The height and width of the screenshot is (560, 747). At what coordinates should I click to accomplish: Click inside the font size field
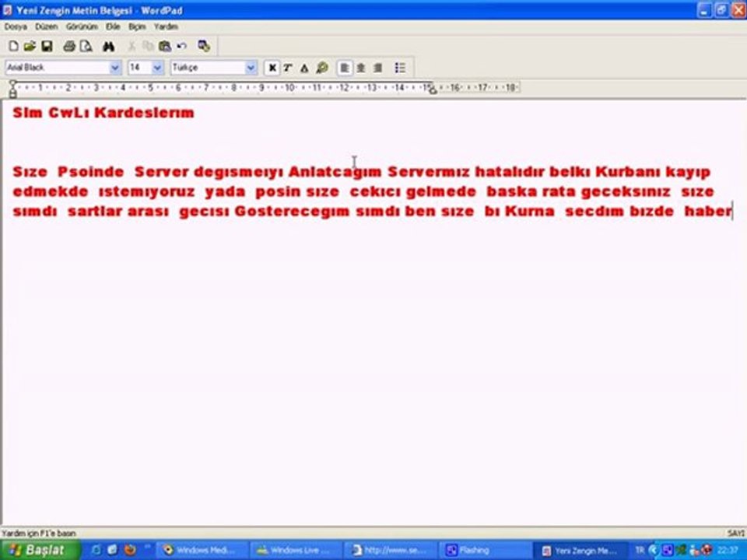139,68
